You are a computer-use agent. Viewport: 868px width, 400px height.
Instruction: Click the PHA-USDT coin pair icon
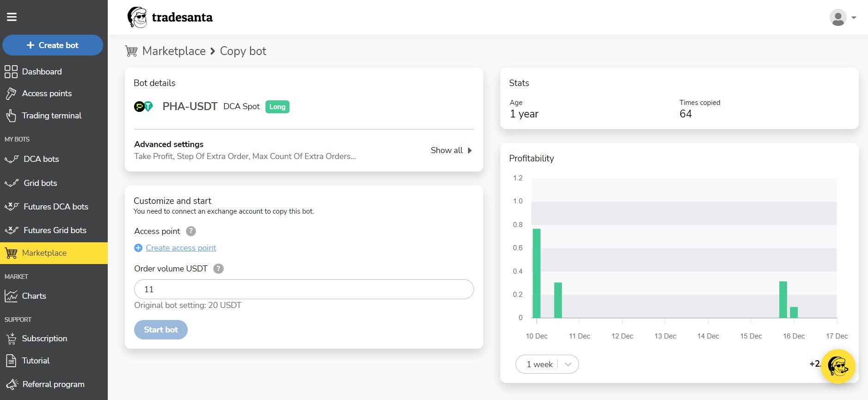pos(143,107)
